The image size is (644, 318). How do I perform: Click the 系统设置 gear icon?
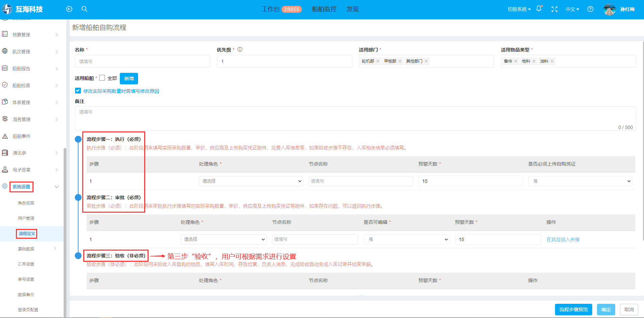click(5, 186)
